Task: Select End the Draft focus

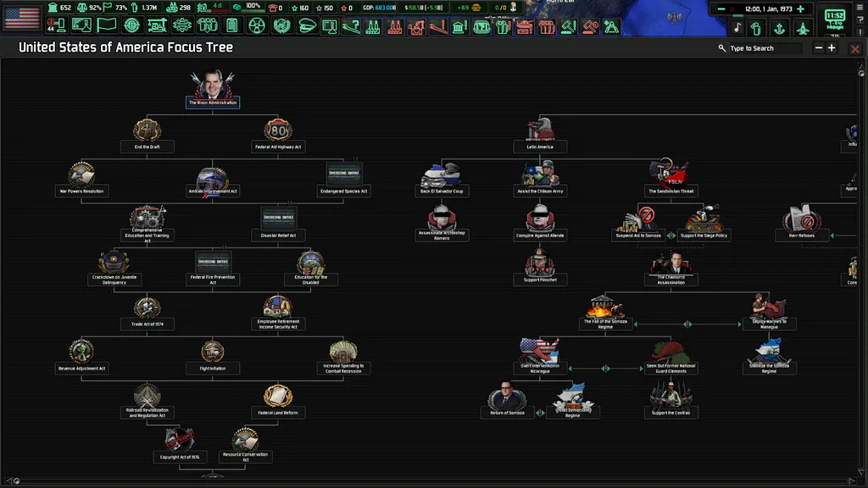Action: pos(147,135)
